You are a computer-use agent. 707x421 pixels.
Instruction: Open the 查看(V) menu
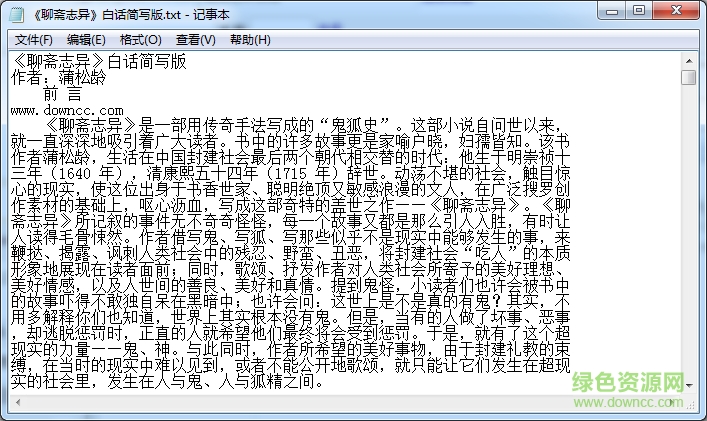[x=195, y=40]
